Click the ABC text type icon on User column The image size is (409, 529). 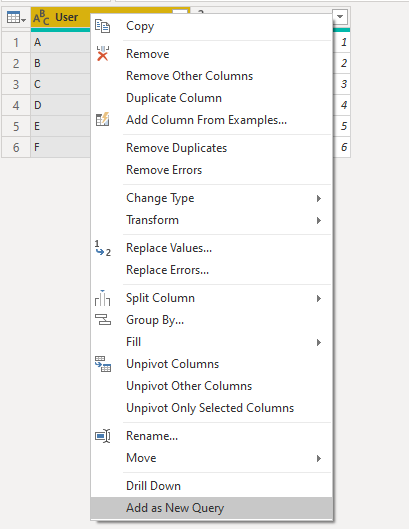[41, 17]
